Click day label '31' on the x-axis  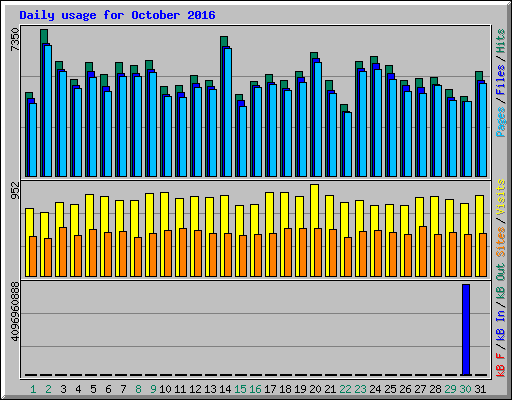click(x=480, y=389)
